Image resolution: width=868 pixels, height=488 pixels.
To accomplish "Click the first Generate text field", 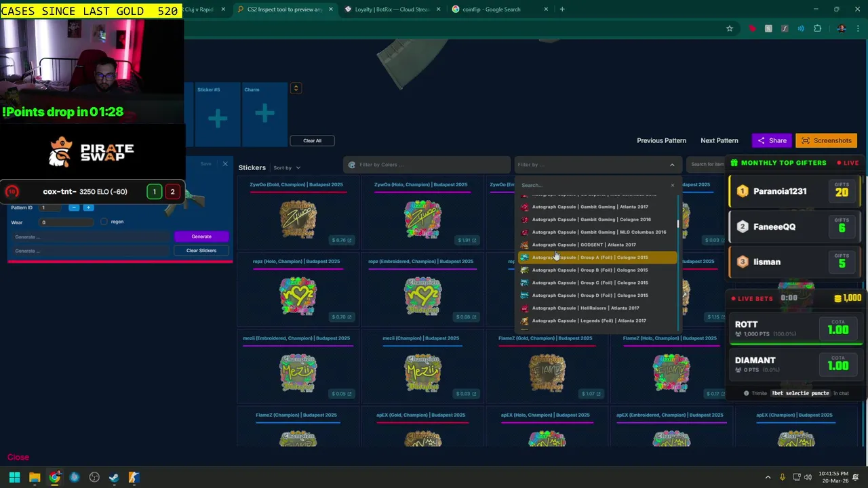I will 92,237.
